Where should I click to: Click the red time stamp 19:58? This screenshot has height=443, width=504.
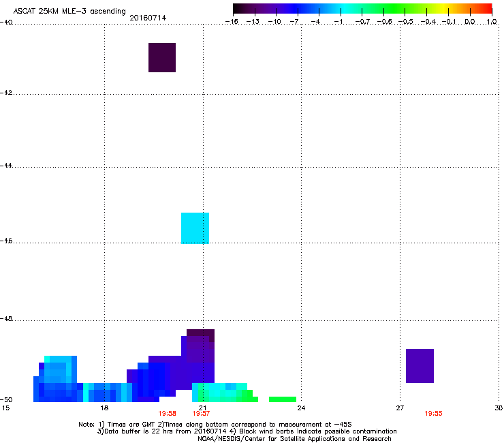pyautogui.click(x=167, y=414)
